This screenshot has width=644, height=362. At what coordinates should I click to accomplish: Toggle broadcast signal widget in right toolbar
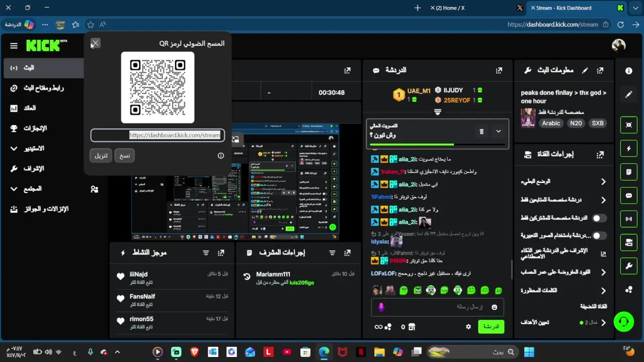[x=629, y=219]
